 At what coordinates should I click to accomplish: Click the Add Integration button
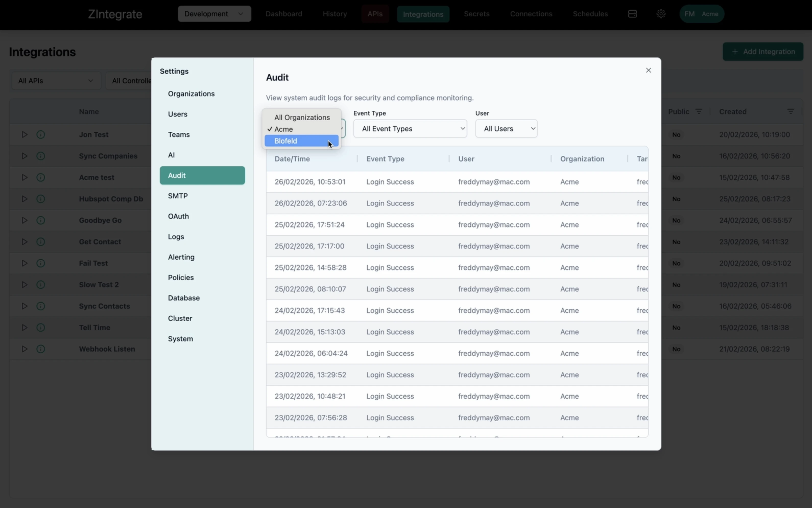(763, 51)
